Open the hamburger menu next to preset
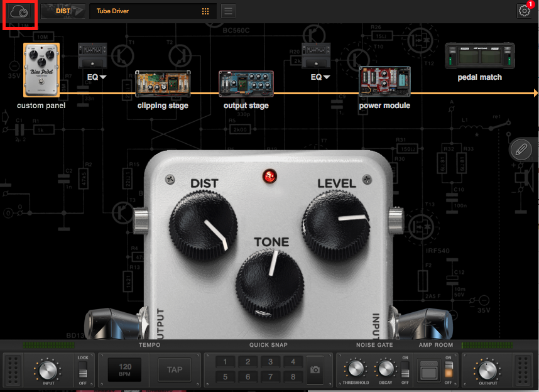Viewport: 539px width, 392px height. (x=228, y=11)
